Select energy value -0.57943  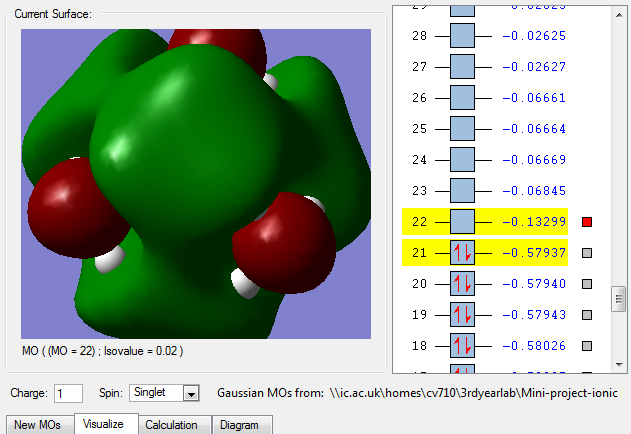pyautogui.click(x=534, y=315)
